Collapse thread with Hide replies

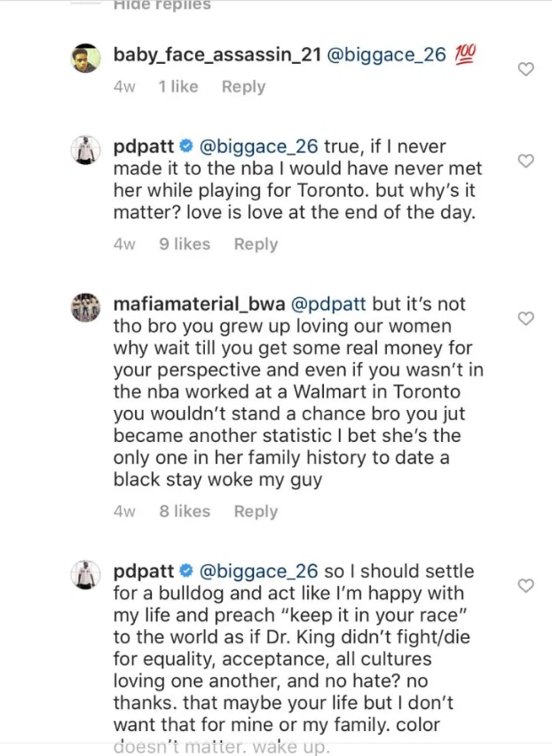[162, 6]
